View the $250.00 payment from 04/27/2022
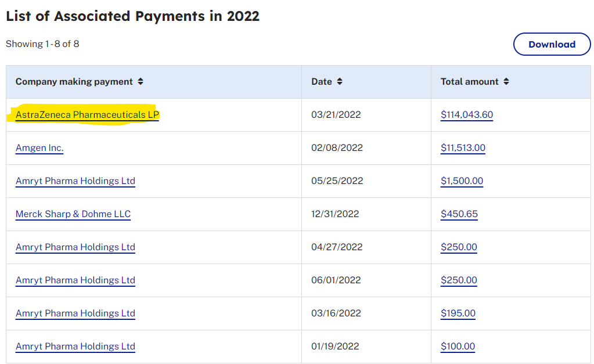The image size is (594, 364). coord(459,247)
